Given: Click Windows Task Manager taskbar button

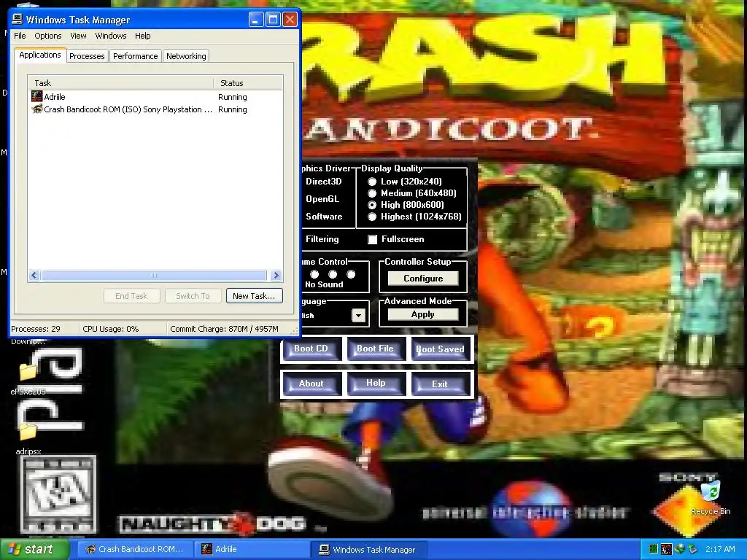Looking at the screenshot, I should [368, 550].
